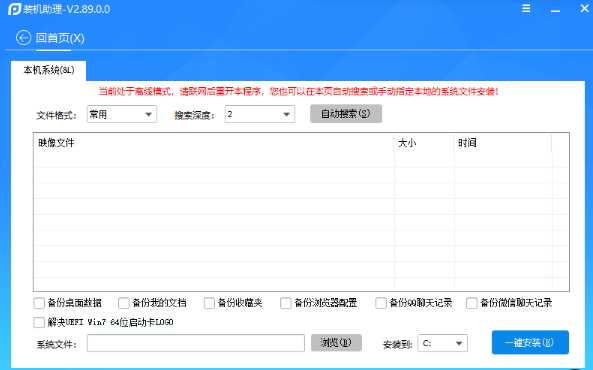This screenshot has height=370, width=593.
Task: Sort by 时间 column header
Action: [503, 143]
